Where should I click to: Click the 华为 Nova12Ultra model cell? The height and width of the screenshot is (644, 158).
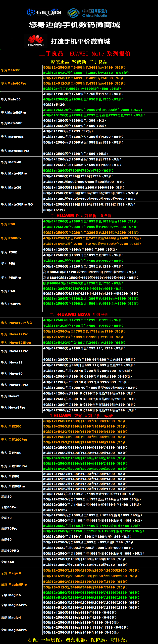pos(21,343)
